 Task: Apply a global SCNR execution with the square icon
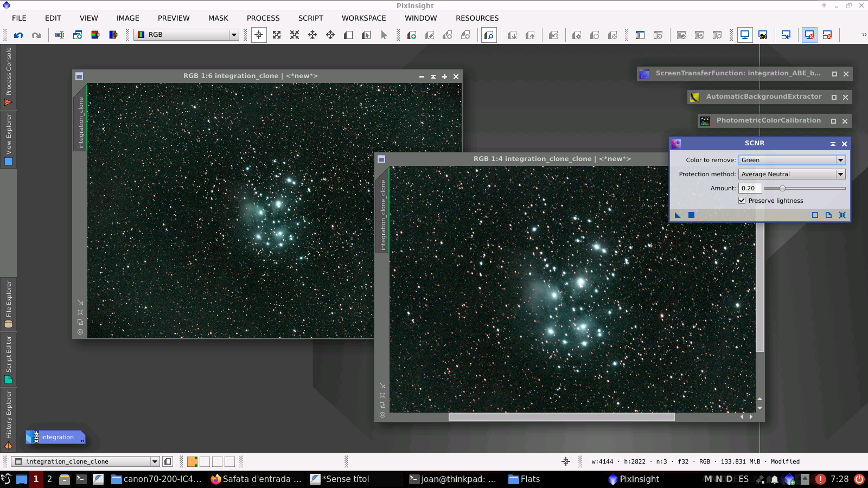(x=691, y=215)
